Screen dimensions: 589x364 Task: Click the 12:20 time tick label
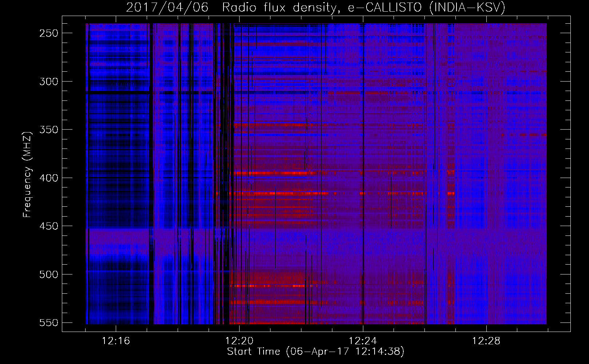pyautogui.click(x=239, y=341)
